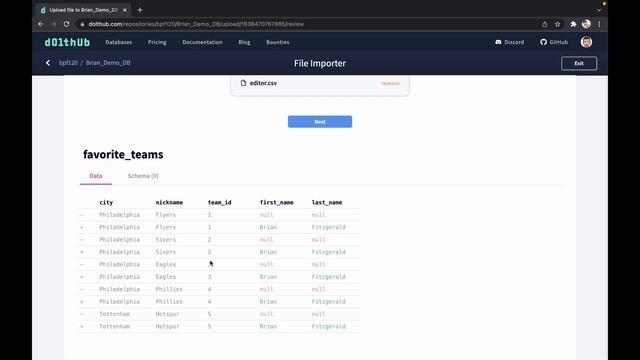The width and height of the screenshot is (640, 360).
Task: Open the Blog nav item
Action: (244, 42)
